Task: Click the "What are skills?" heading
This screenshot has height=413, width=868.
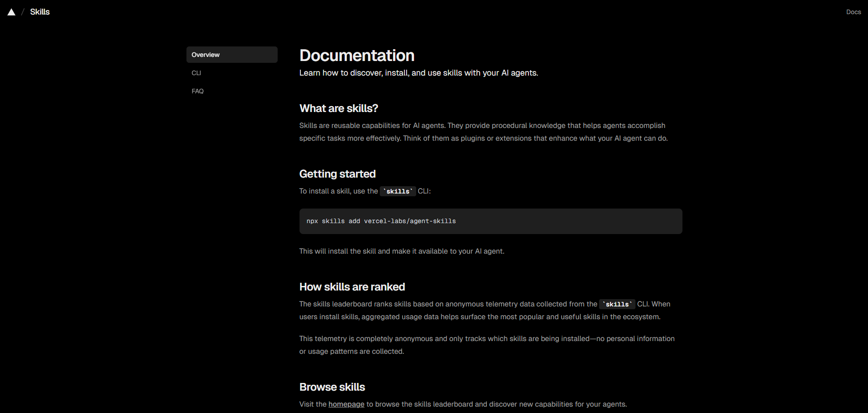Action: pos(339,108)
